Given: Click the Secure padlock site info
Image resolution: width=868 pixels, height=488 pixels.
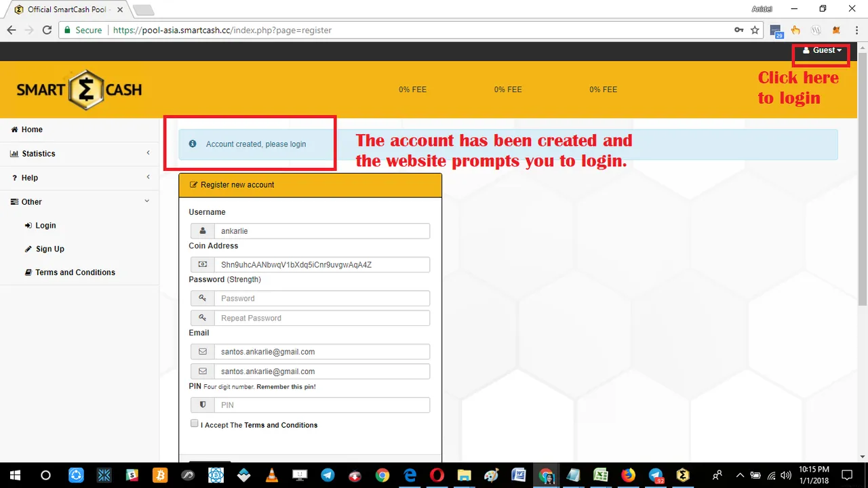Looking at the screenshot, I should pos(83,30).
